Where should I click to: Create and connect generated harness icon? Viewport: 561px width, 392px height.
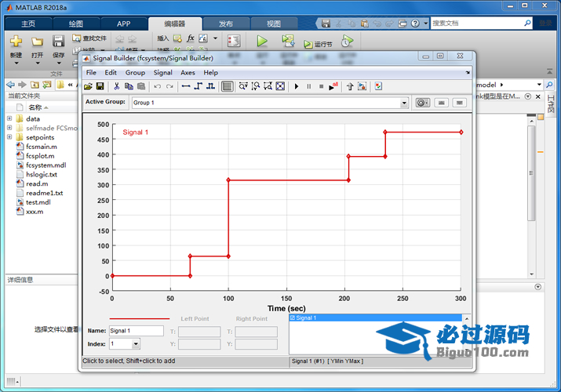click(362, 86)
